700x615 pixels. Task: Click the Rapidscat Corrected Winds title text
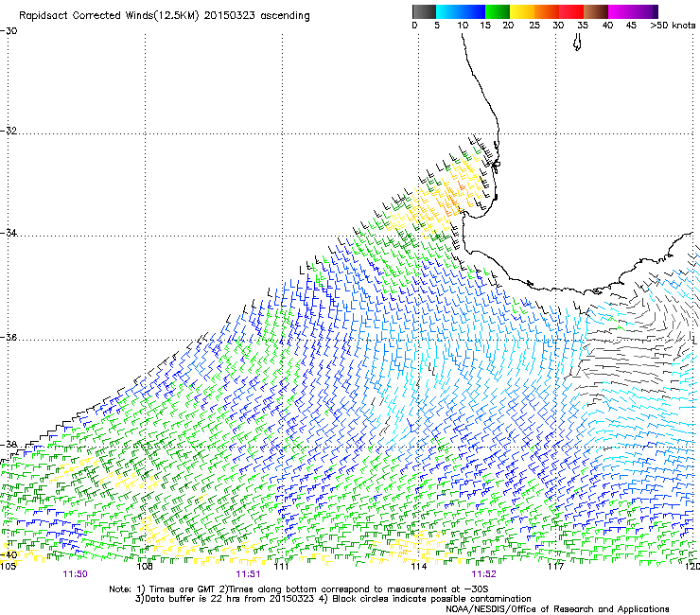point(165,16)
